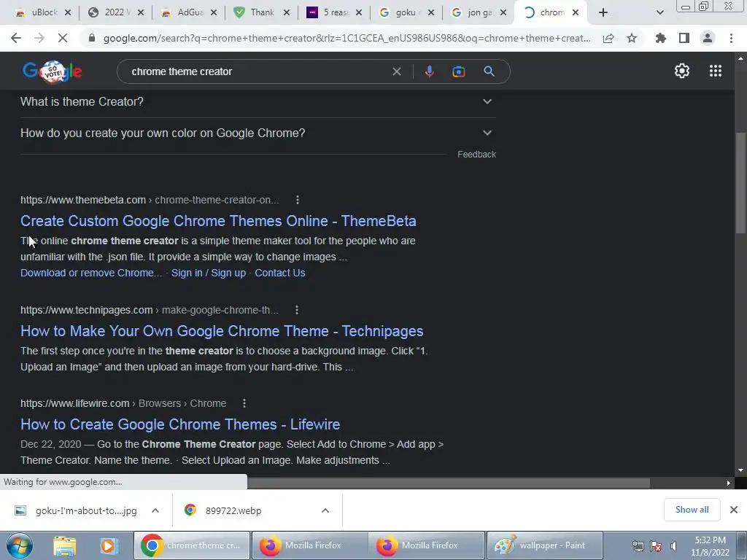
Task: Open Action Center flag tray icon
Action: tap(656, 546)
